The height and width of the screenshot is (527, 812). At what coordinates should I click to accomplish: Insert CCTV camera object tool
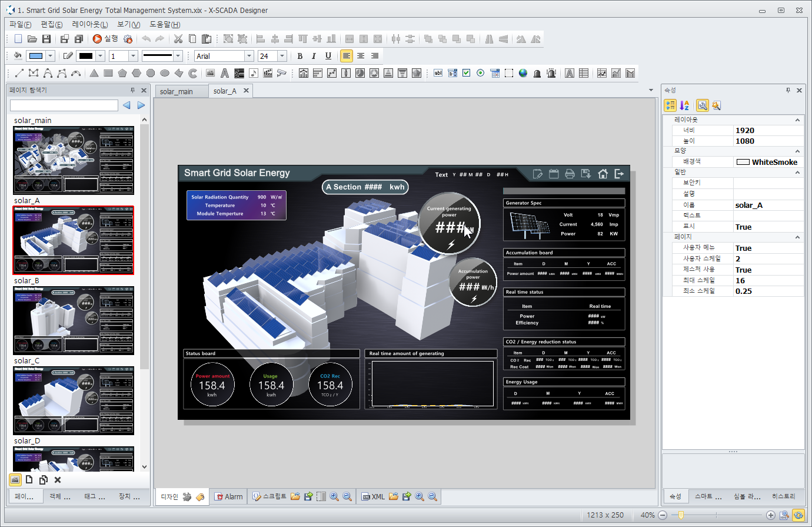tap(282, 73)
